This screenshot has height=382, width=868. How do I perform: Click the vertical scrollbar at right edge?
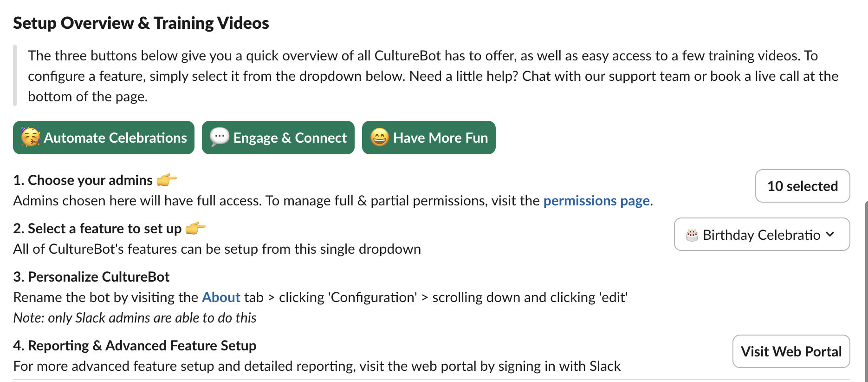tap(866, 290)
